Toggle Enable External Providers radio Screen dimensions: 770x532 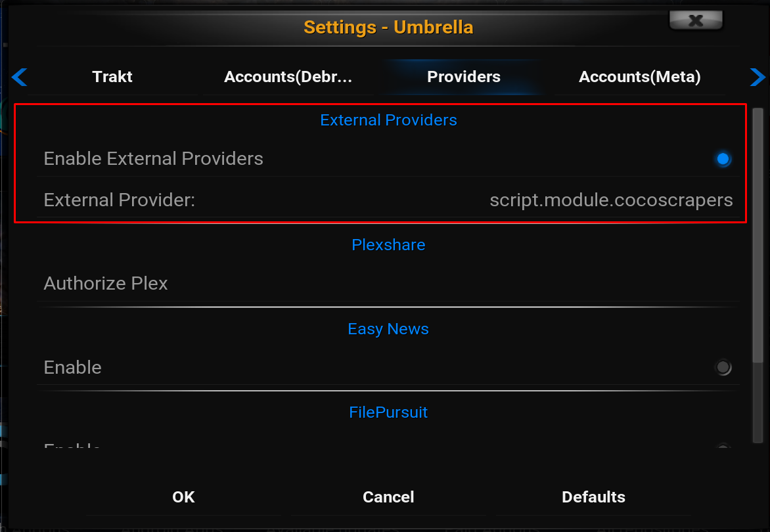click(x=723, y=159)
